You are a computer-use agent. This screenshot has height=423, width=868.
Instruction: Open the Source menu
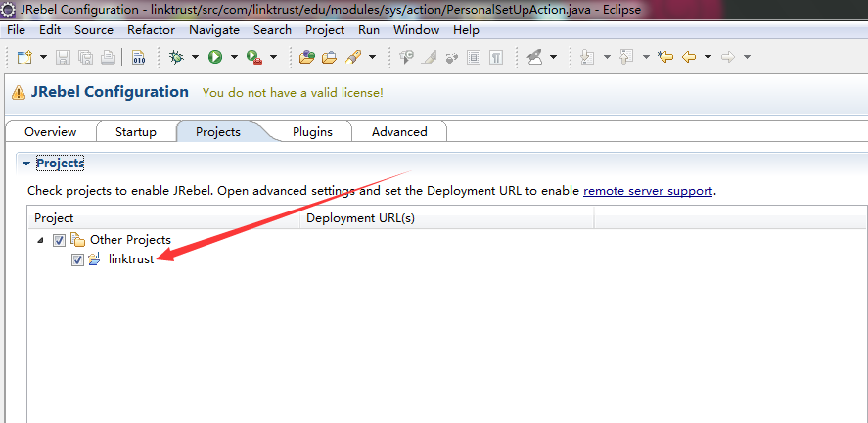pos(94,30)
